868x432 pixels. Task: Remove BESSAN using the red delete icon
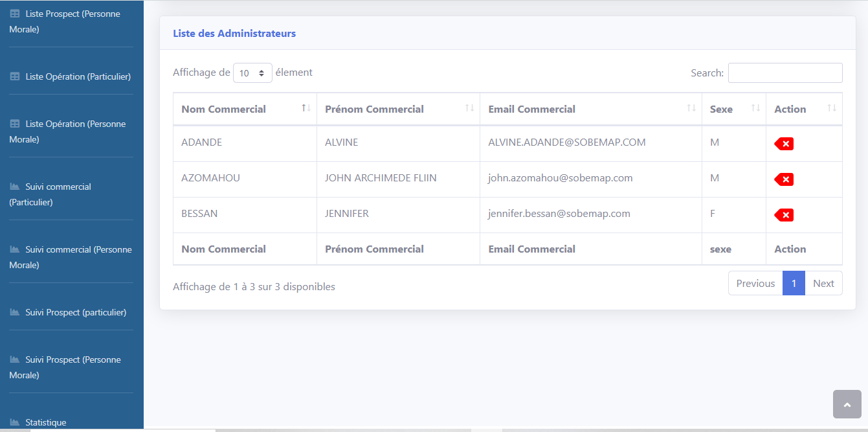(x=784, y=215)
